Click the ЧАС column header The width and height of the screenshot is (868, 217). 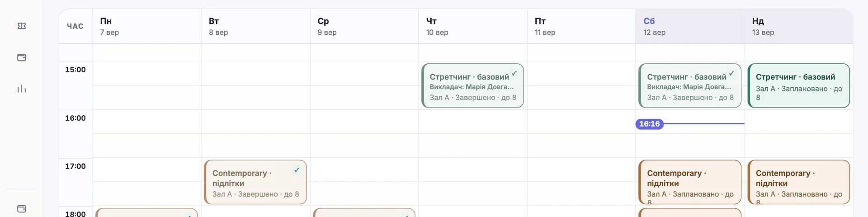click(75, 26)
